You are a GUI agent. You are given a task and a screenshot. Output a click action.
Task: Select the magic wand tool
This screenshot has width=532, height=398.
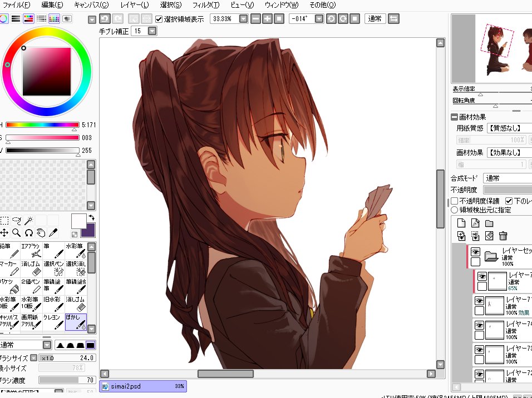pos(29,221)
